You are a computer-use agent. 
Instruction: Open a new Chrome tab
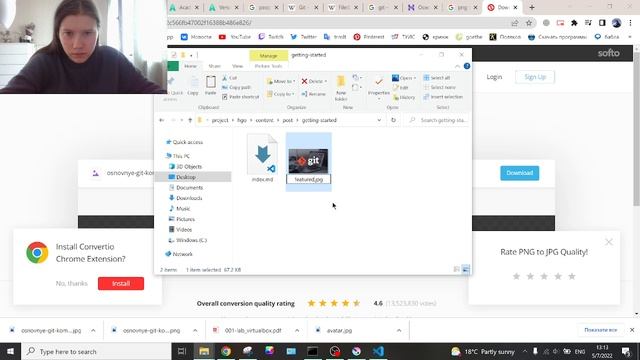531,7
